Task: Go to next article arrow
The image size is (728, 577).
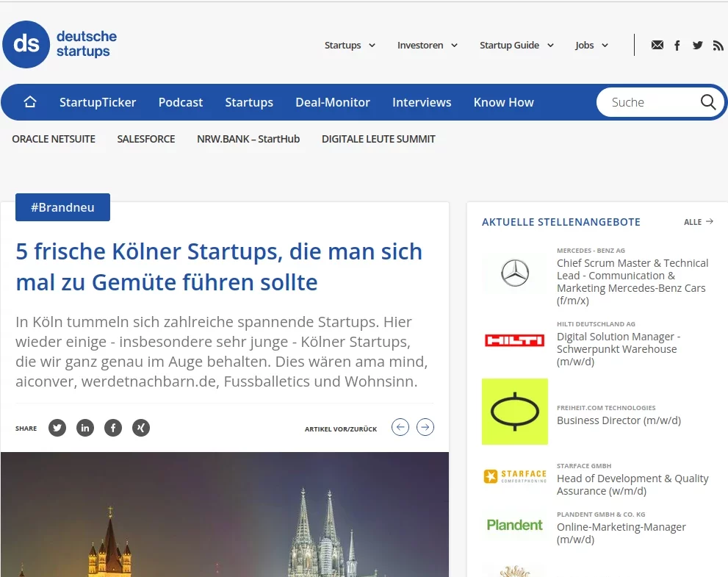Action: pos(425,427)
